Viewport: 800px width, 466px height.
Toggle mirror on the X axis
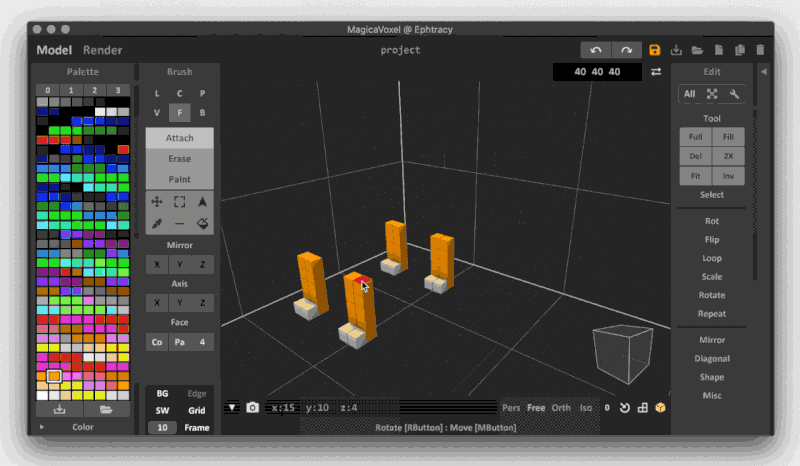(x=156, y=264)
